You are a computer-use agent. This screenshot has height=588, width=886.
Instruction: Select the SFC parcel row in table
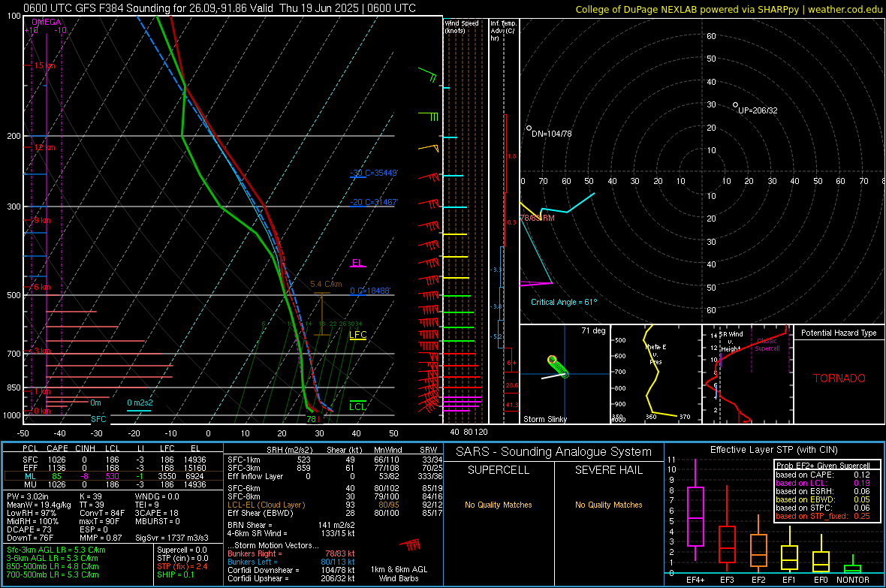[113, 460]
